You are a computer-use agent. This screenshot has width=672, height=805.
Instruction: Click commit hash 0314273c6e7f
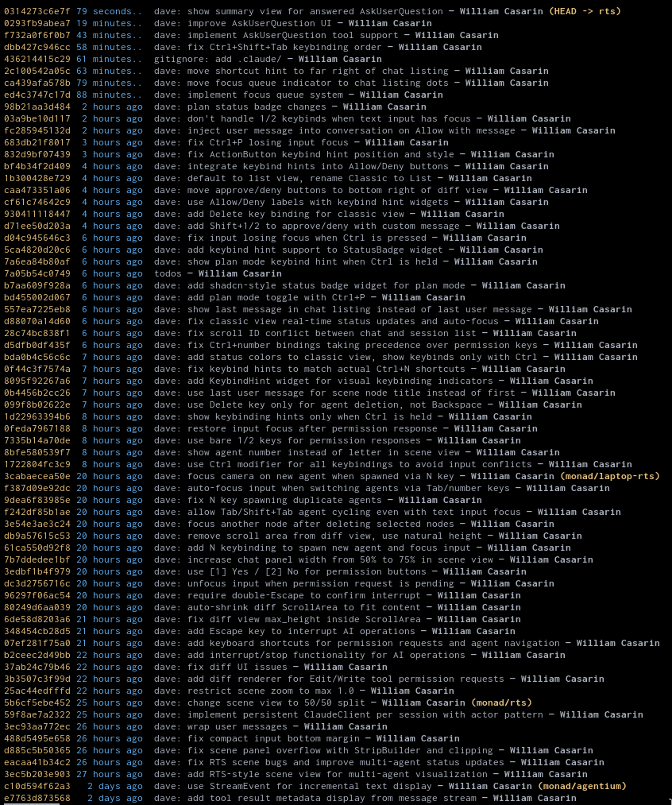pos(37,11)
